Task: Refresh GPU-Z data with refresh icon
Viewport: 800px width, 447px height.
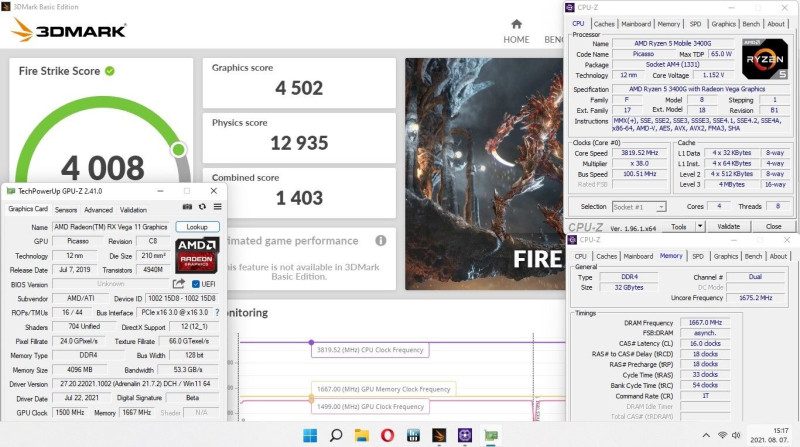Action: coord(203,207)
